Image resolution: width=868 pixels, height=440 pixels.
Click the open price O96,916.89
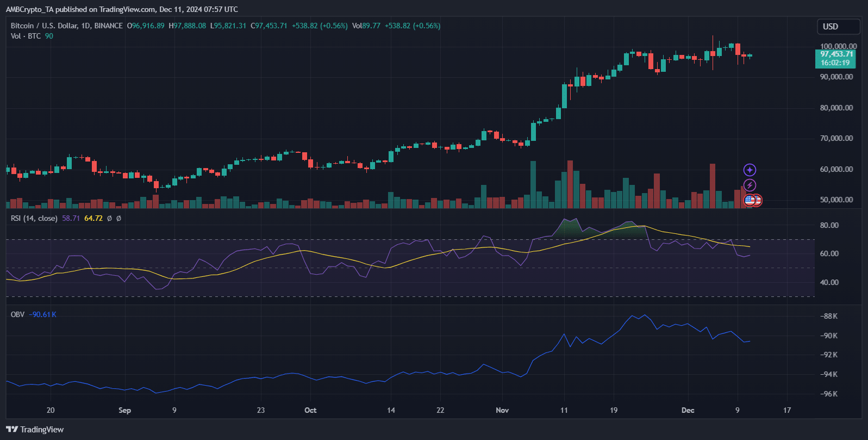tap(146, 26)
